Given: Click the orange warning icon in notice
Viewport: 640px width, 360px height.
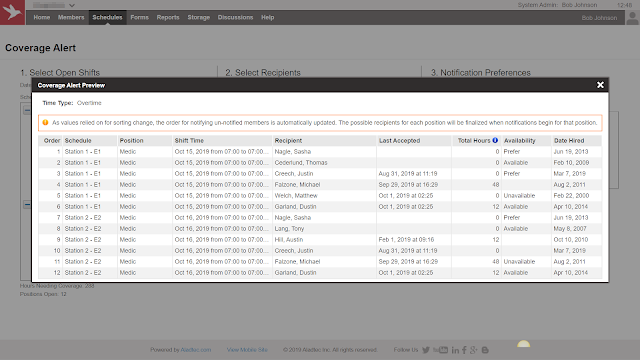Looking at the screenshot, I should (x=45, y=122).
